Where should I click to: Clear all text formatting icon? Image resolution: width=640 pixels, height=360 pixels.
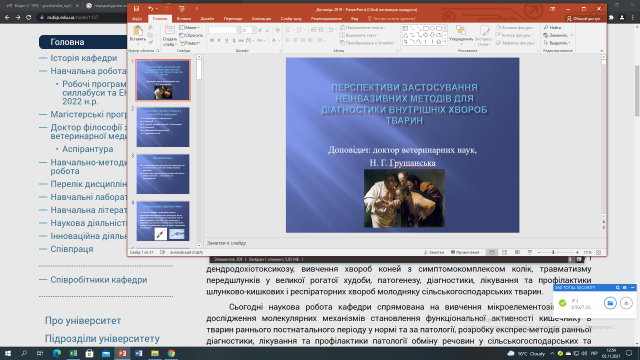pos(278,30)
